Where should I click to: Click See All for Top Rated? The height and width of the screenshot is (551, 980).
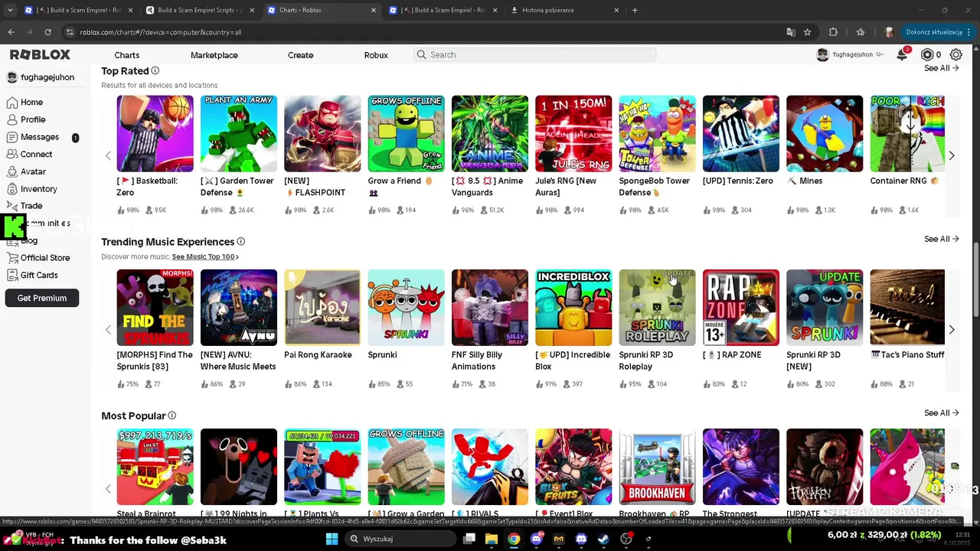pos(941,68)
